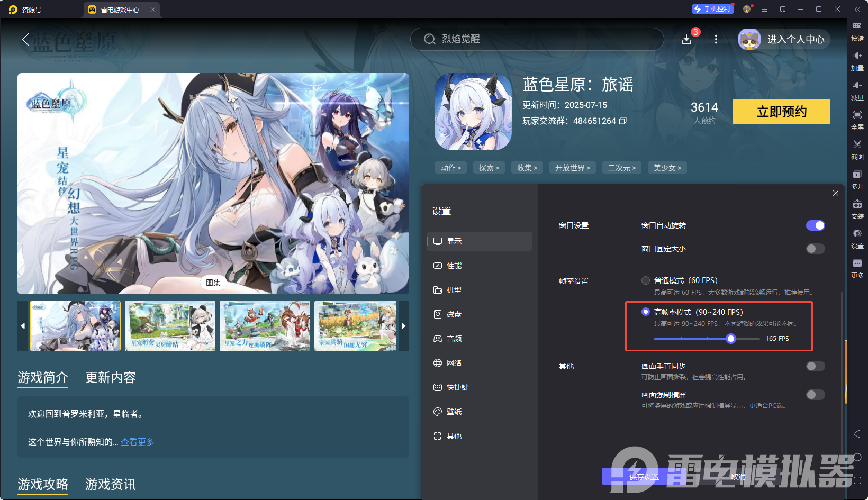Click the profile avatar beside 进入个人中心

coord(749,39)
